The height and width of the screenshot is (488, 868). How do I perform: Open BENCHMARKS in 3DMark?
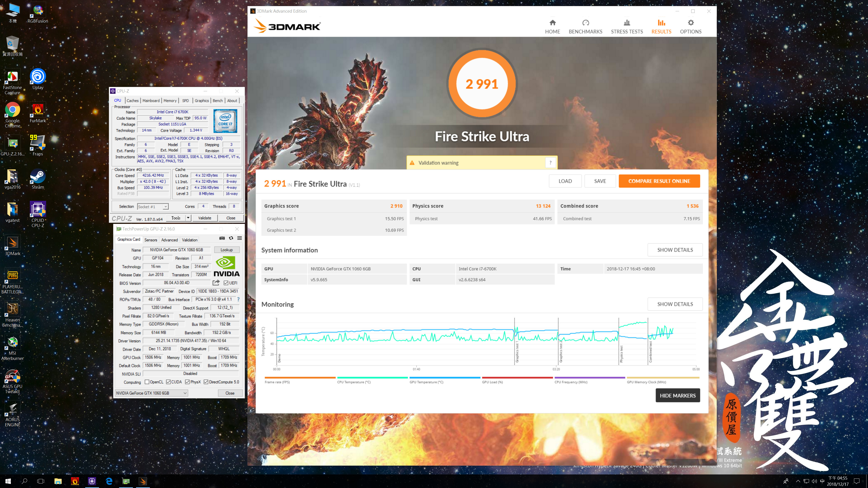coord(585,27)
